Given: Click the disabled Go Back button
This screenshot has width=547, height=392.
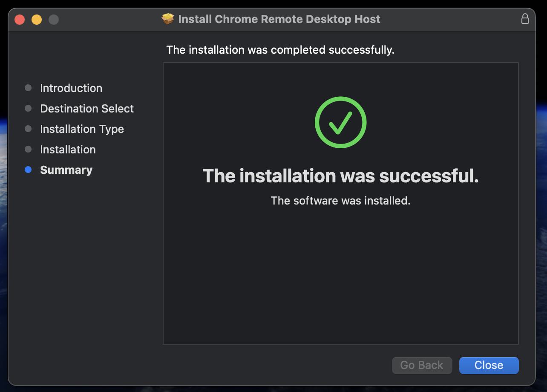Looking at the screenshot, I should click(422, 365).
